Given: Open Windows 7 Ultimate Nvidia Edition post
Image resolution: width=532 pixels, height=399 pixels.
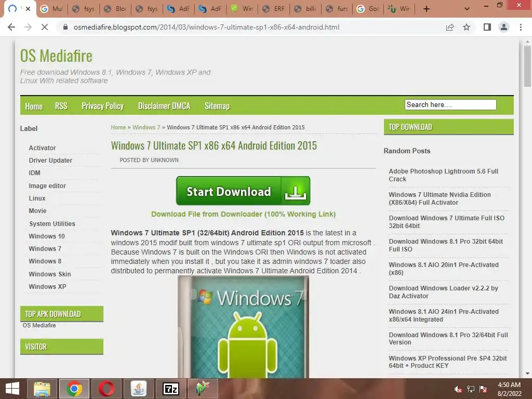Looking at the screenshot, I should [x=440, y=198].
